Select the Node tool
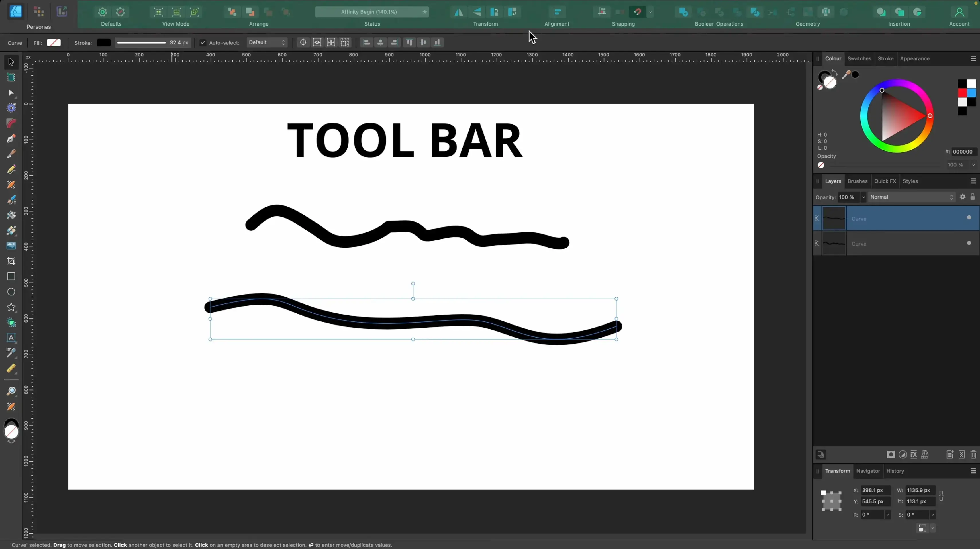The height and width of the screenshot is (549, 980). click(x=11, y=93)
